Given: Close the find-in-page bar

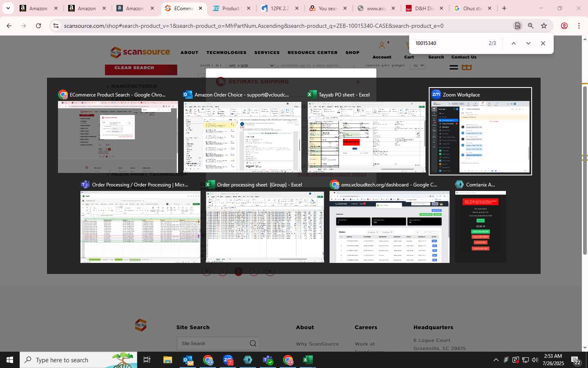Looking at the screenshot, I should click(x=543, y=43).
